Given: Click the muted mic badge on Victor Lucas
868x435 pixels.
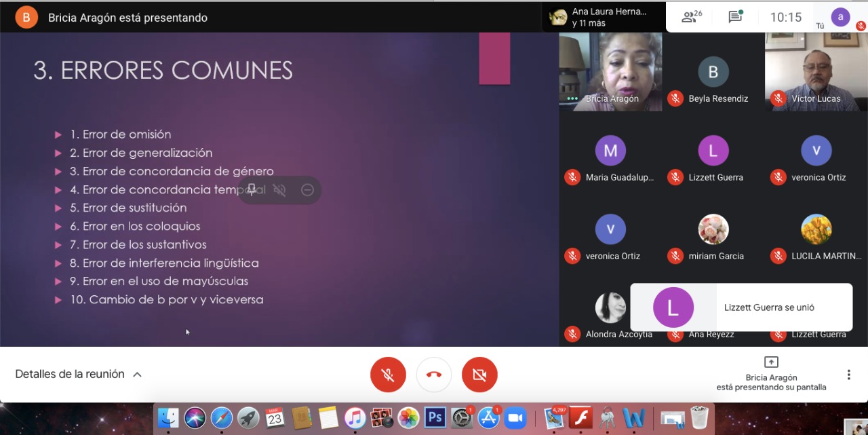Looking at the screenshot, I should [778, 98].
